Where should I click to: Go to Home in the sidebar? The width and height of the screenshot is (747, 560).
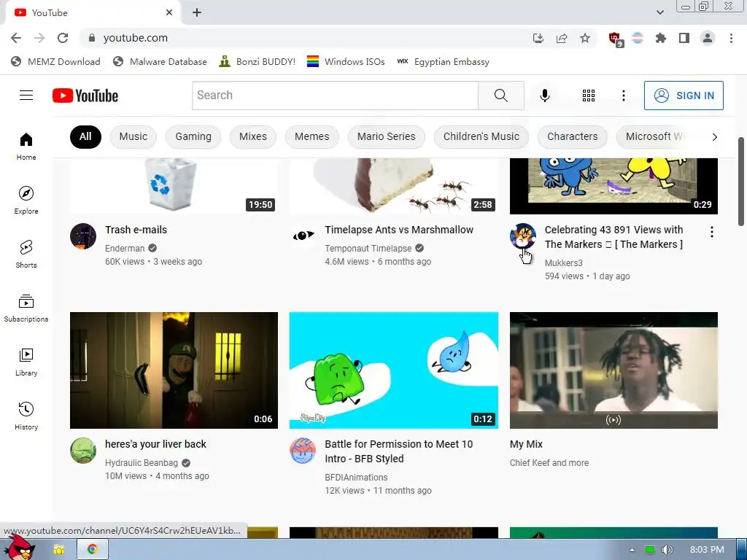(26, 146)
